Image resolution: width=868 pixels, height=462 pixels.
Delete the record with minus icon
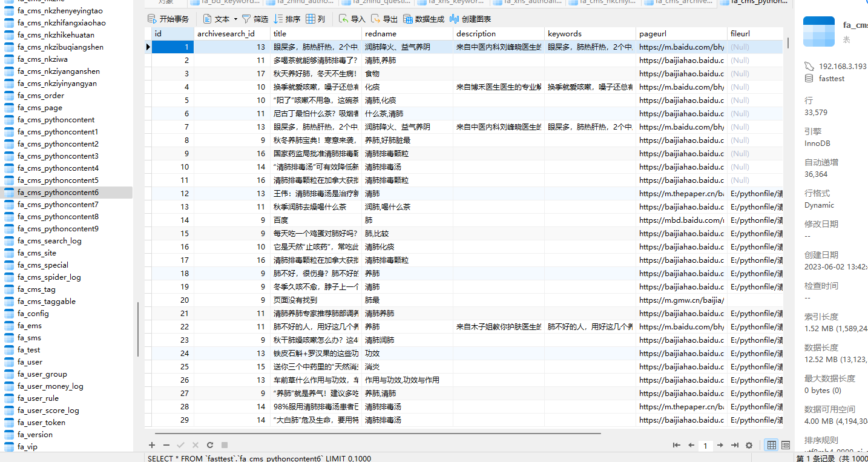pyautogui.click(x=166, y=445)
